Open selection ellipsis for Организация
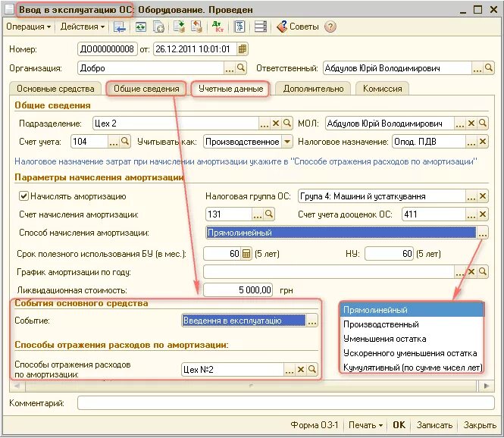This screenshot has width=504, height=438. tap(230, 68)
